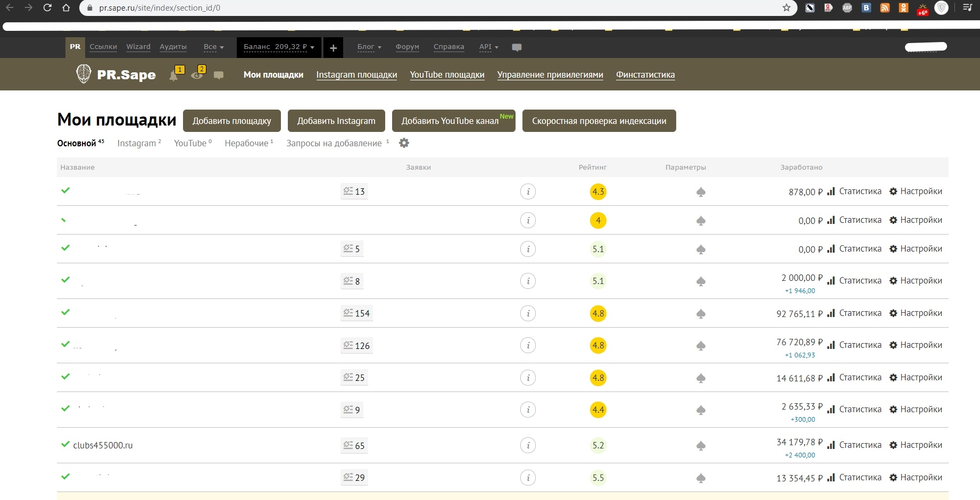
Task: Open section settings gear near tabs
Action: [x=404, y=143]
